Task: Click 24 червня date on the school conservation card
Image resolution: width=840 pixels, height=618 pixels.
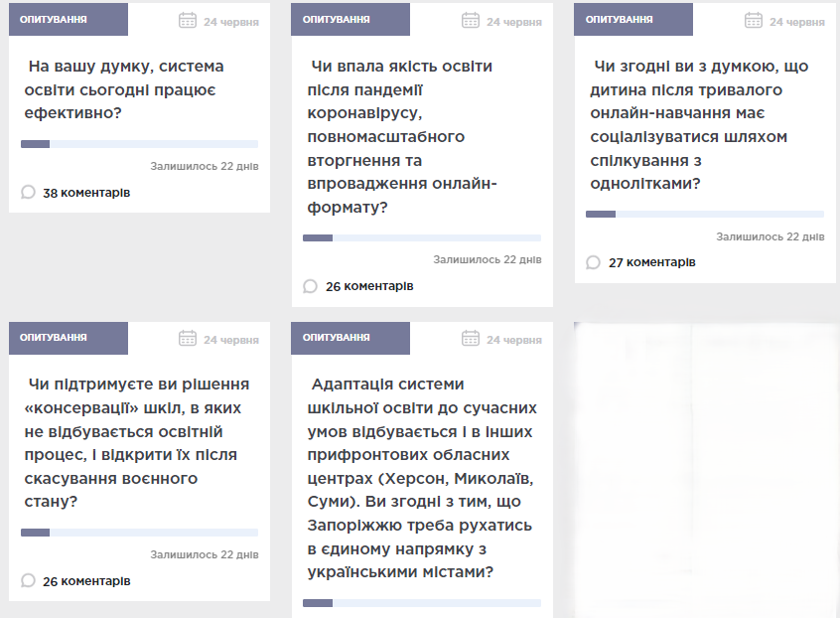Action: pyautogui.click(x=231, y=340)
